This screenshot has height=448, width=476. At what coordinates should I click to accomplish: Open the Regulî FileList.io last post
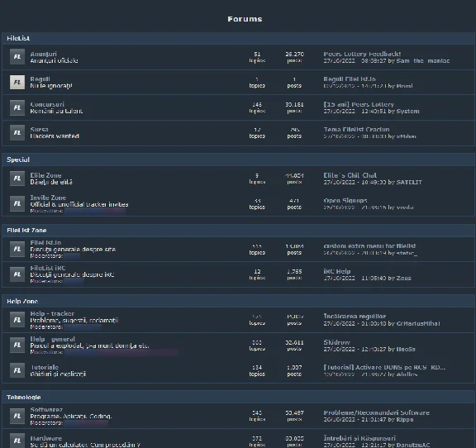tap(350, 79)
